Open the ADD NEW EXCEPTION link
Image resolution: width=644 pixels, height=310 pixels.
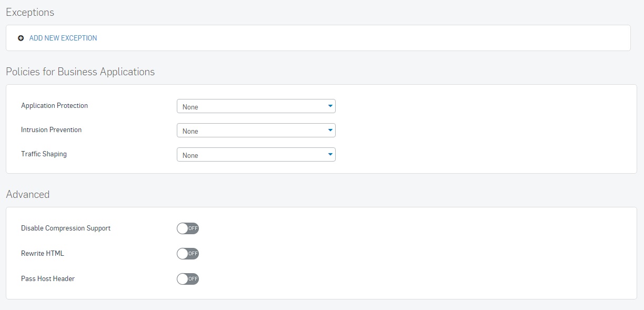pos(63,38)
